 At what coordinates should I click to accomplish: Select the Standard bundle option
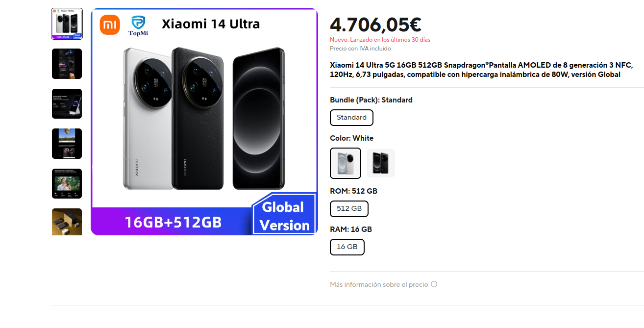coord(352,118)
